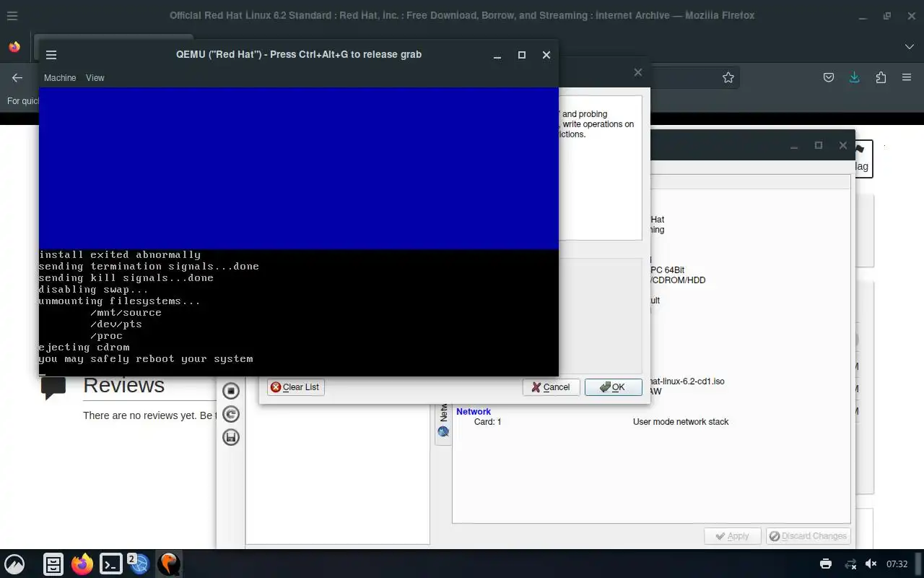The image size is (924, 578).
Task: Open the Machine menu in QEMU
Action: (x=60, y=77)
